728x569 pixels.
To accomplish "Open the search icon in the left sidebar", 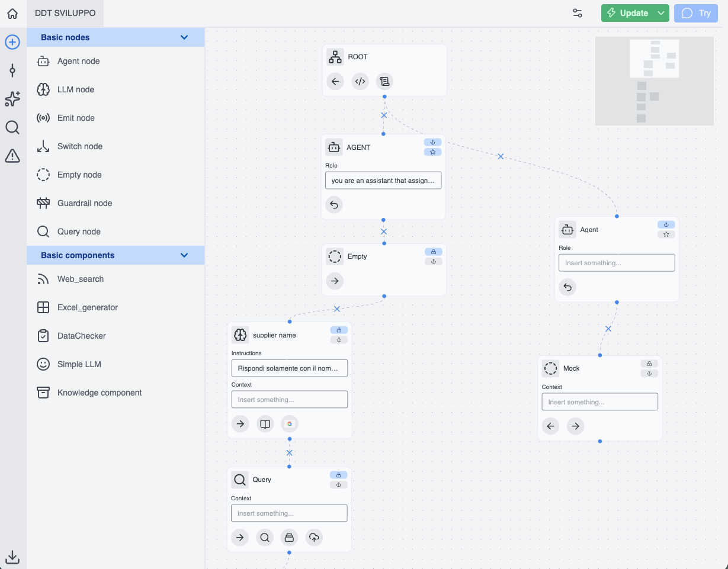I will [12, 127].
